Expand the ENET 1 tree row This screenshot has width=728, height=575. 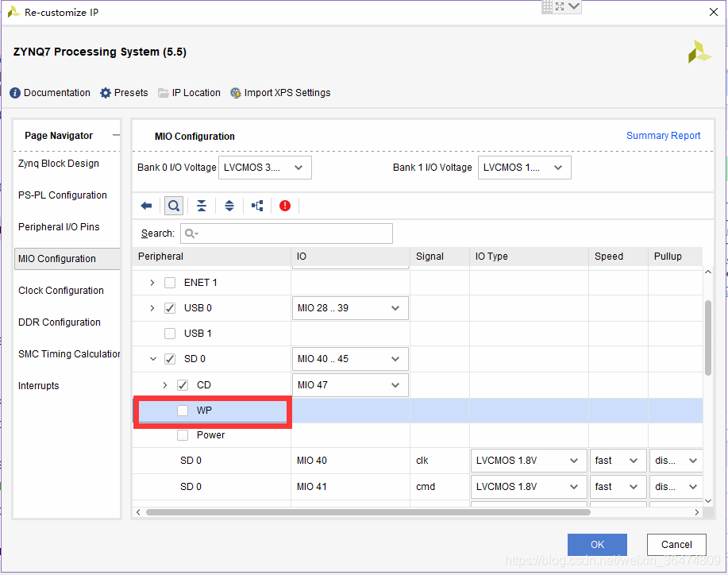(x=152, y=283)
